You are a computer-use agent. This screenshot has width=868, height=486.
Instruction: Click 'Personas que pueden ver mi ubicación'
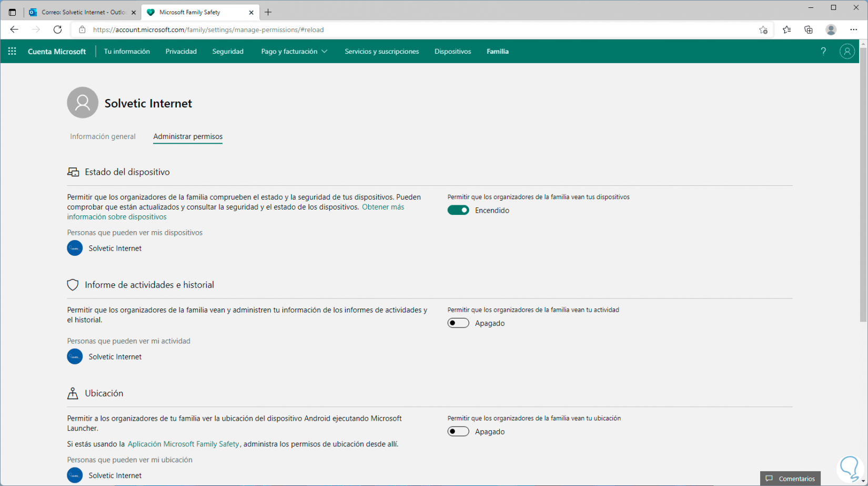(130, 460)
